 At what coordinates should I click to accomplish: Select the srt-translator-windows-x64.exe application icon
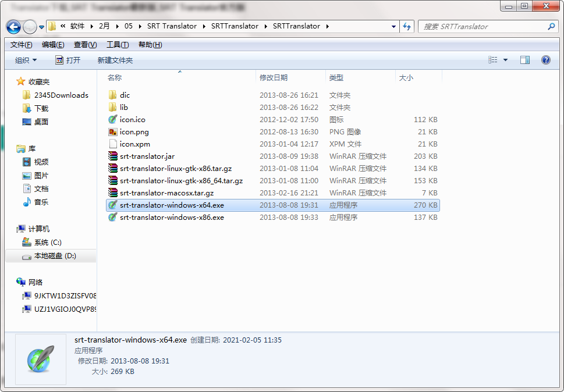[112, 205]
